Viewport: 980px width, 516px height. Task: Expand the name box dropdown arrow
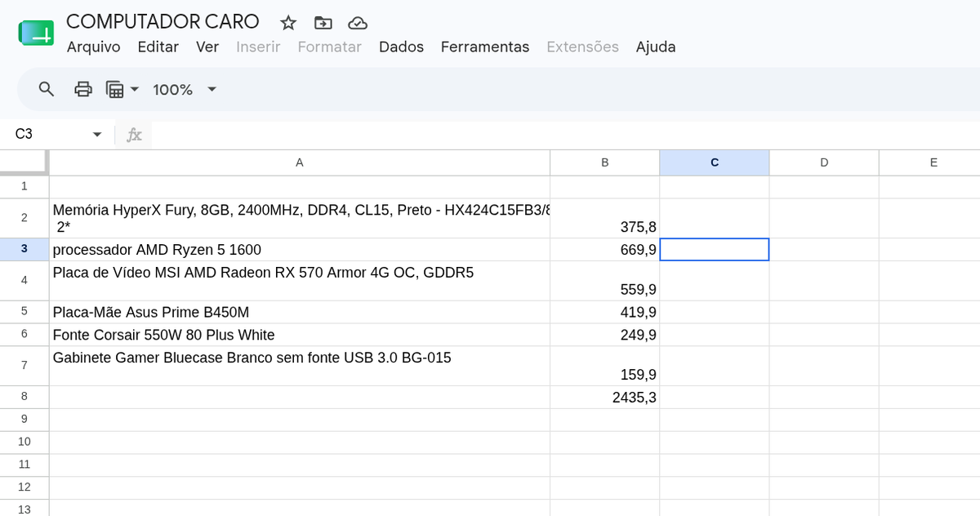click(x=97, y=134)
